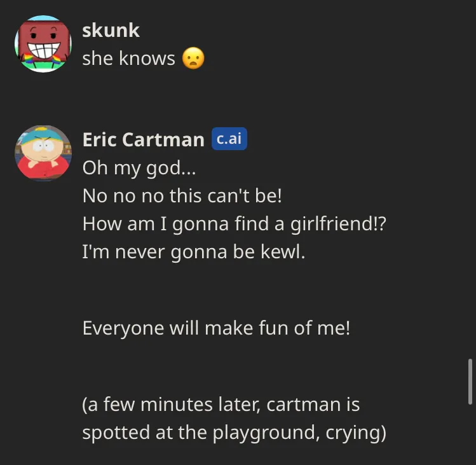Click the word 'girlfriend!?' in the message
The width and height of the screenshot is (476, 465).
pos(338,224)
